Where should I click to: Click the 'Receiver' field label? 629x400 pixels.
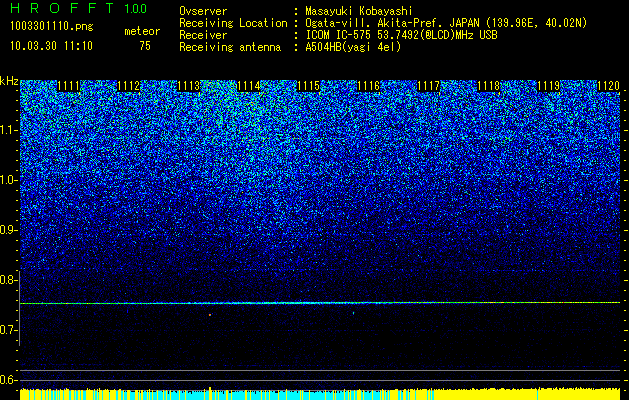click(203, 35)
